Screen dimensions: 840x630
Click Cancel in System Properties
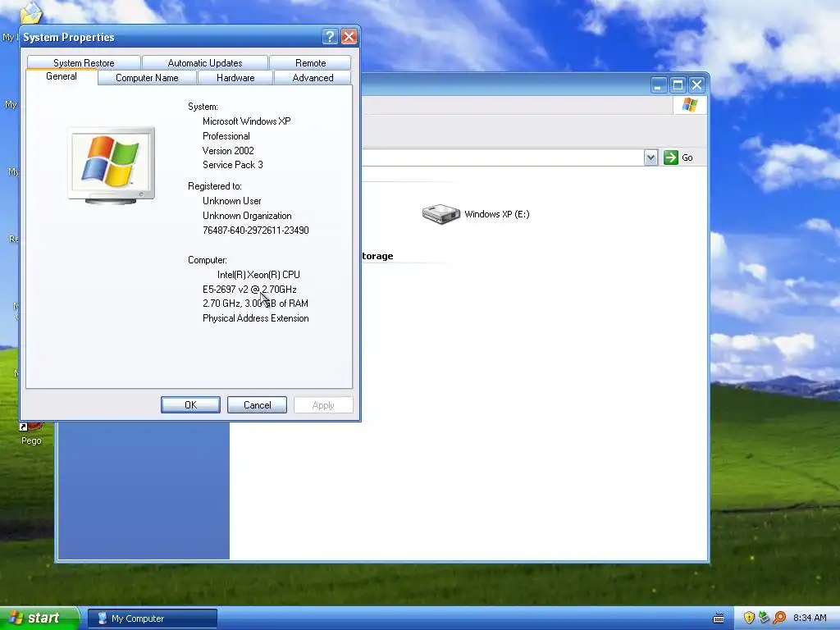[257, 405]
